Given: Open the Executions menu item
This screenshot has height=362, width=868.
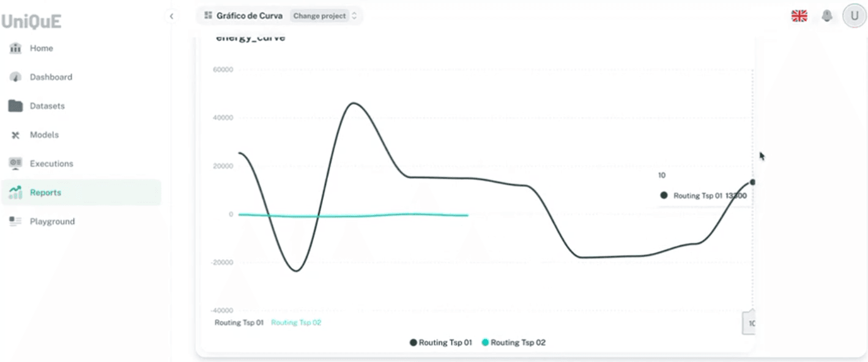Looking at the screenshot, I should [51, 164].
